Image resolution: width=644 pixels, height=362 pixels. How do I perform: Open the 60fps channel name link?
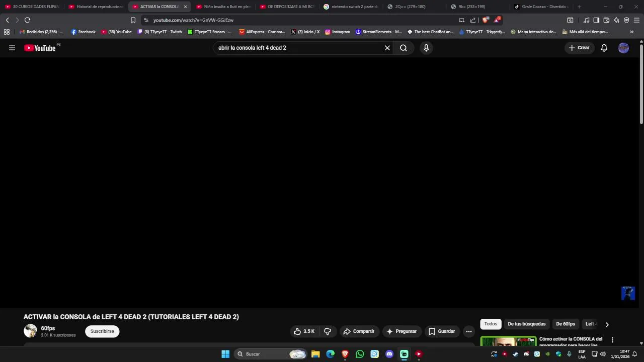48,328
